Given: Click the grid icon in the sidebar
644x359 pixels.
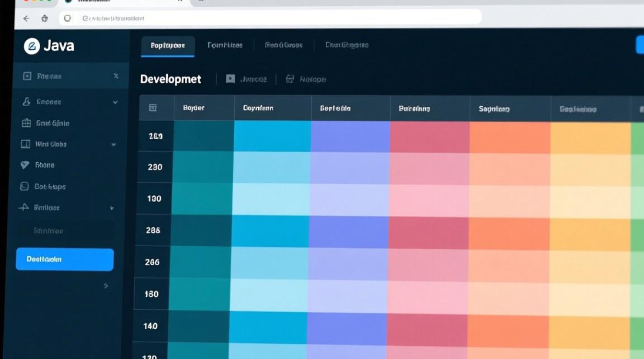Looking at the screenshot, I should [x=26, y=123].
